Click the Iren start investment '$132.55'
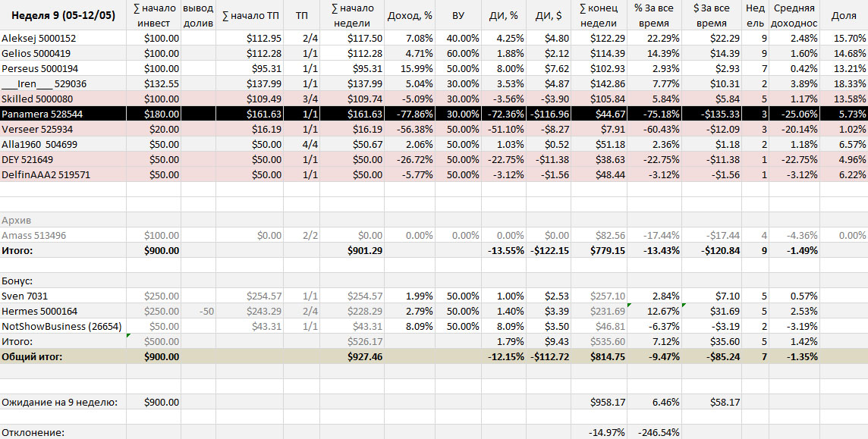 coord(154,84)
